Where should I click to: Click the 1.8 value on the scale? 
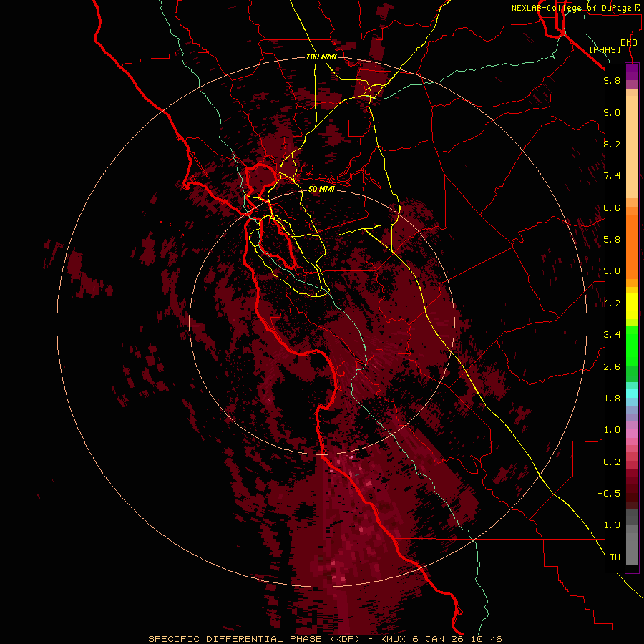point(612,399)
